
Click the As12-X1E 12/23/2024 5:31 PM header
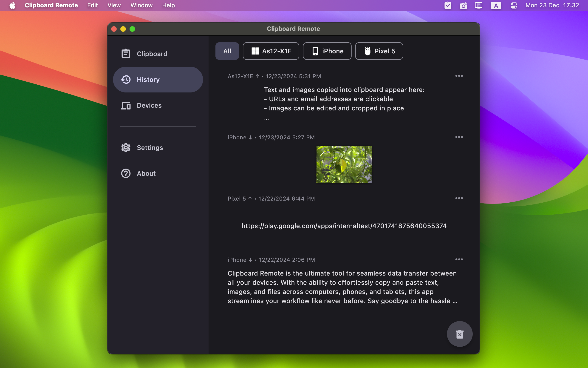(x=274, y=76)
